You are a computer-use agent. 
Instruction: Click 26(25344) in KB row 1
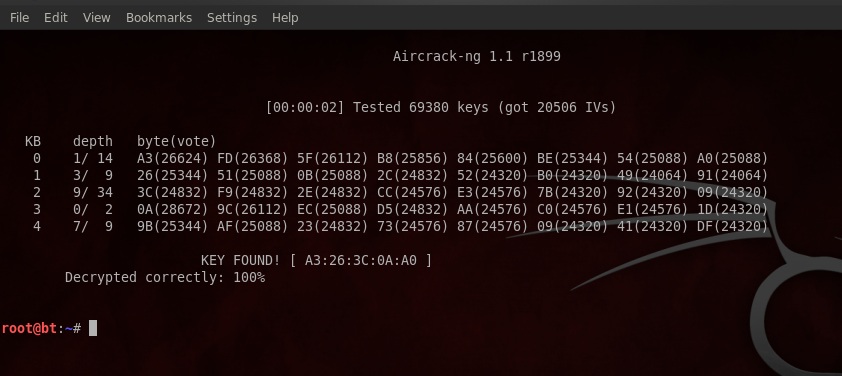pos(173,176)
